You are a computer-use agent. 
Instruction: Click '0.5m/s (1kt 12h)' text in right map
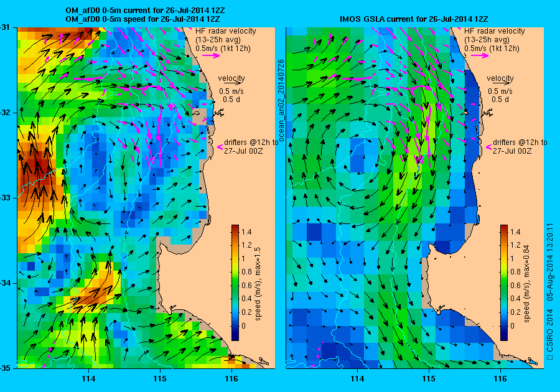[x=492, y=49]
